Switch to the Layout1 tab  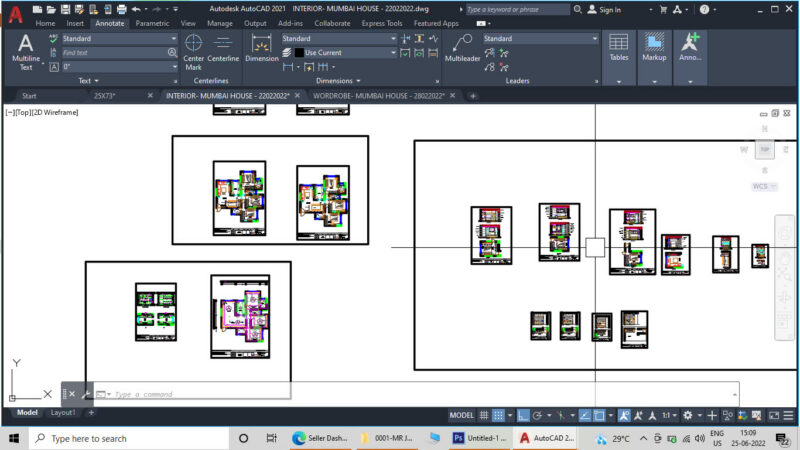point(63,412)
